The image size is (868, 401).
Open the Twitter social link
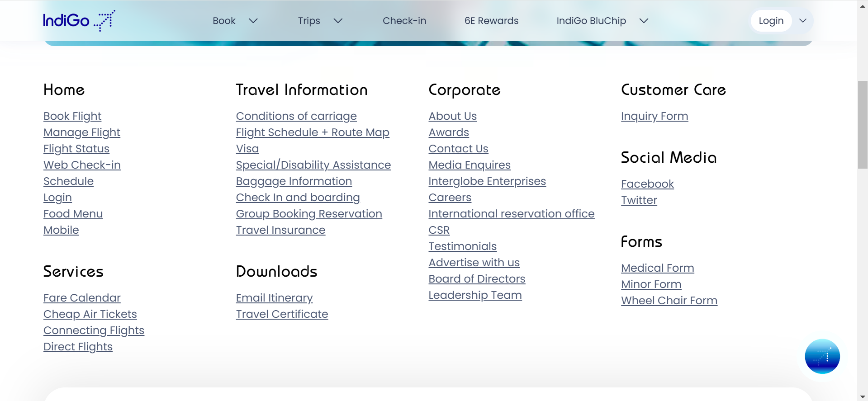[639, 200]
